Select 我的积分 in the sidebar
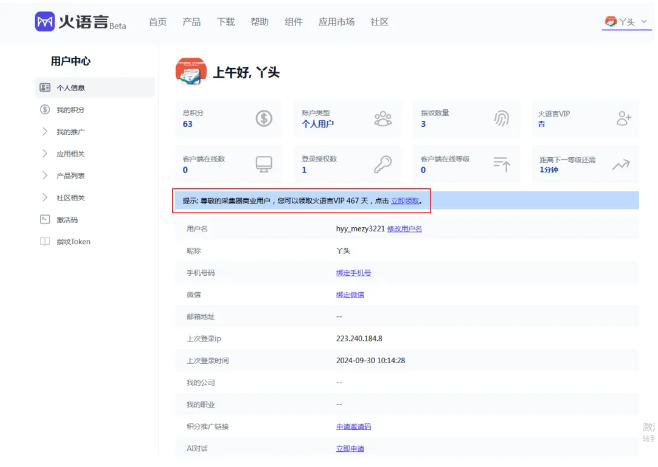This screenshot has width=658, height=467. click(x=70, y=109)
